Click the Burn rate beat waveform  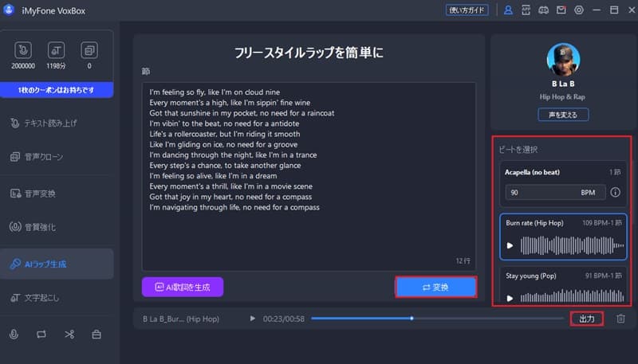(572, 245)
